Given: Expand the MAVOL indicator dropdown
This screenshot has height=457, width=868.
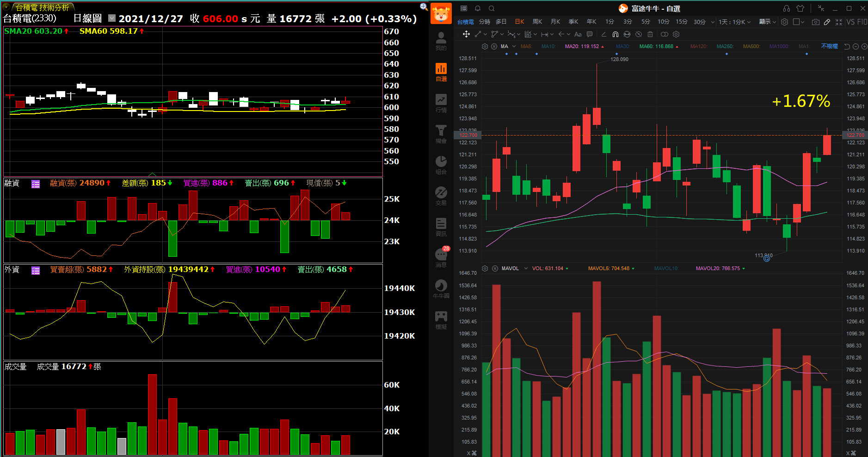Looking at the screenshot, I should tap(526, 268).
